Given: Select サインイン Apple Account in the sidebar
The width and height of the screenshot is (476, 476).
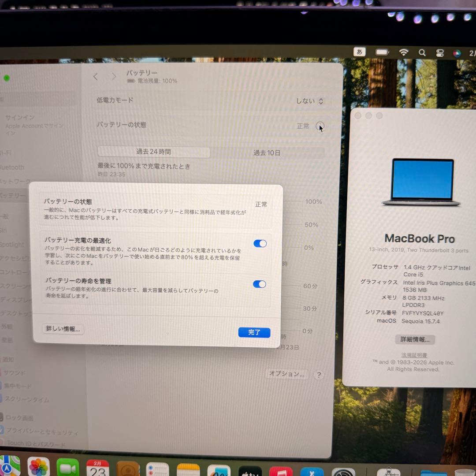Looking at the screenshot, I should 34,125.
